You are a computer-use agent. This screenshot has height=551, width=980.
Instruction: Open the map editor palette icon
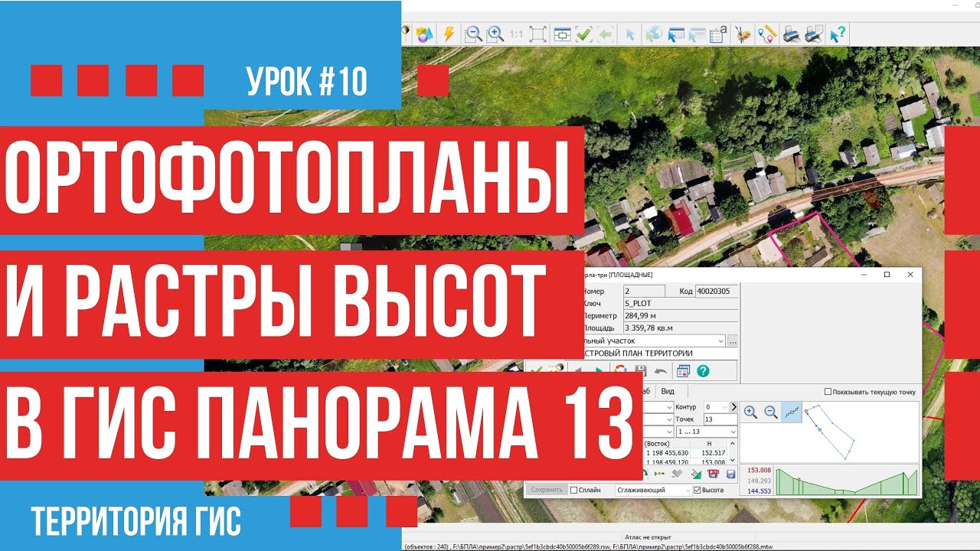coord(743,34)
